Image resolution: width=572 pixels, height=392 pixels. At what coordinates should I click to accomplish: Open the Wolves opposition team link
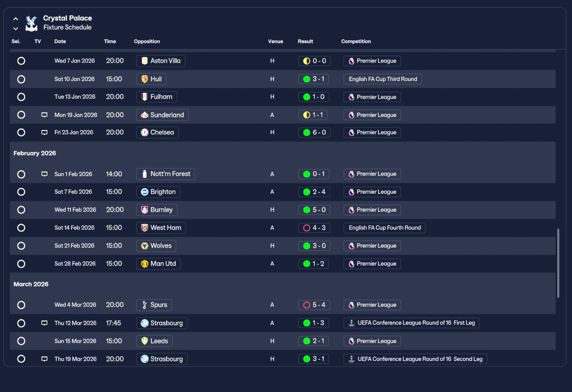[156, 245]
